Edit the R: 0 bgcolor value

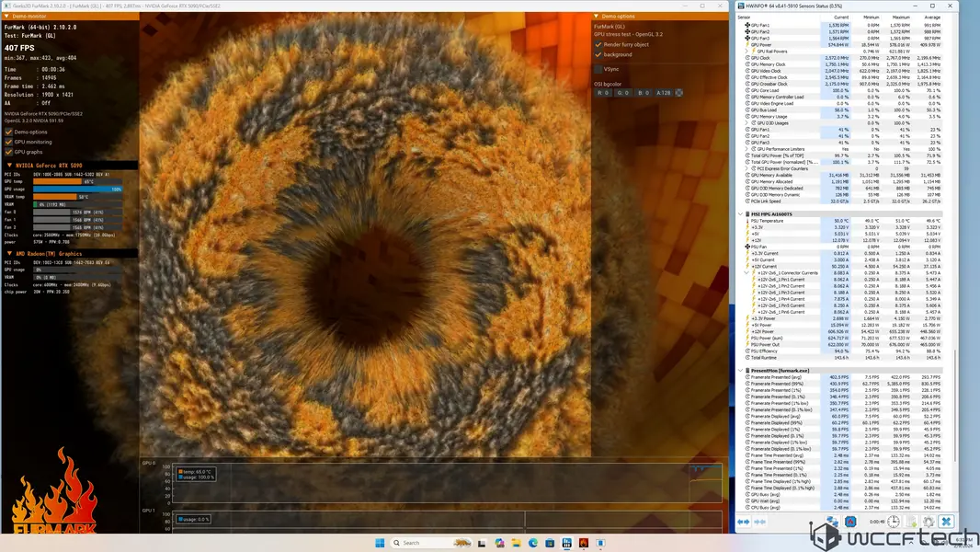(603, 93)
